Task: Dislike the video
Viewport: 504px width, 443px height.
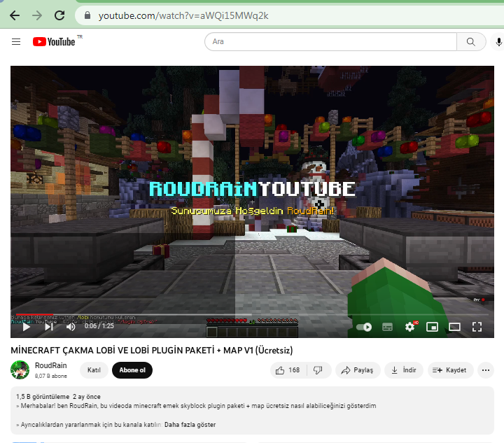Action: pos(318,370)
